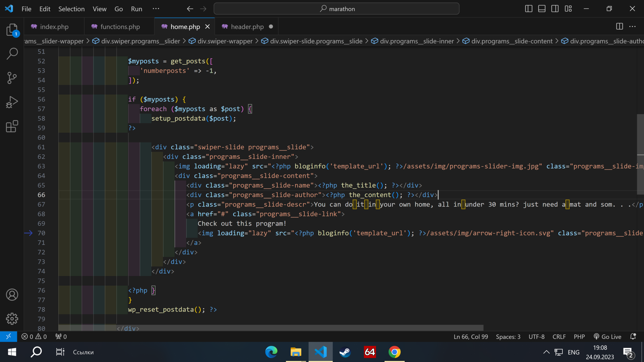Open the Extensions view
Image resolution: width=644 pixels, height=362 pixels.
12,126
